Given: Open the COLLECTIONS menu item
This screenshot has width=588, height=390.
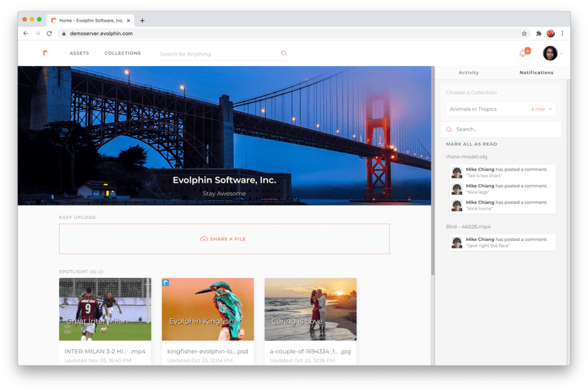Looking at the screenshot, I should pos(122,53).
